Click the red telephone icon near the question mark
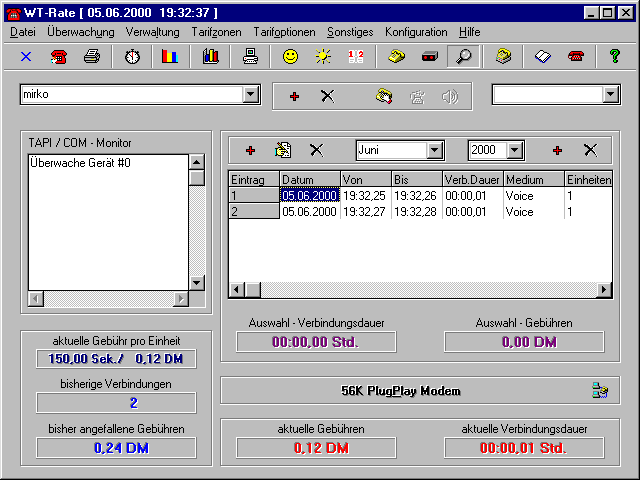 (576, 56)
